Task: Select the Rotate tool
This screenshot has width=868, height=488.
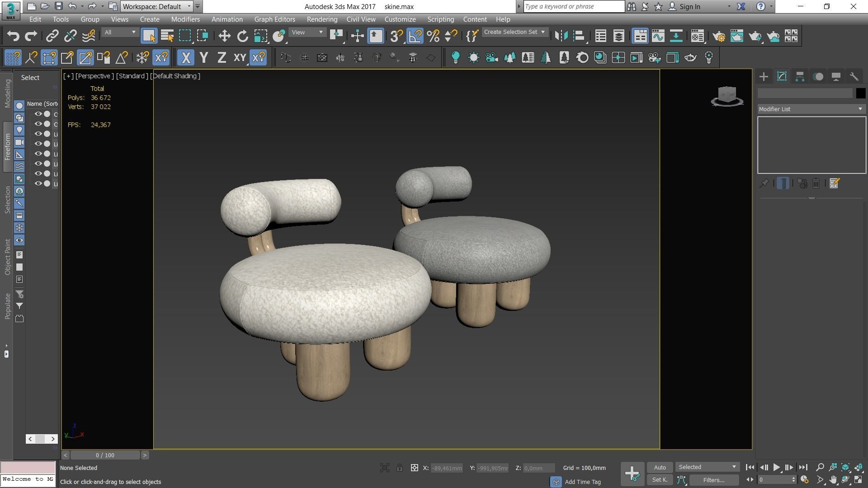Action: click(242, 36)
